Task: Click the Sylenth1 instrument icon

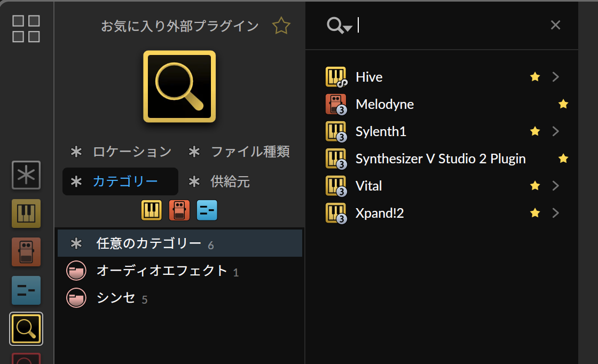Action: pyautogui.click(x=336, y=131)
